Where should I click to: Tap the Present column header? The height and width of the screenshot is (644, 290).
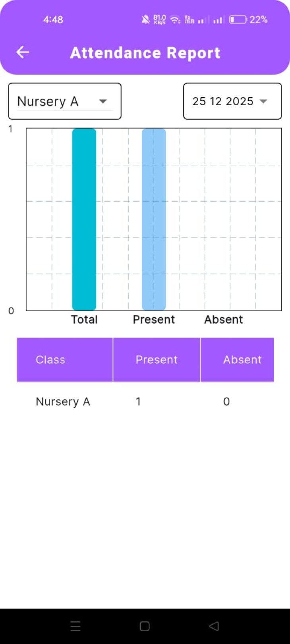pos(157,360)
